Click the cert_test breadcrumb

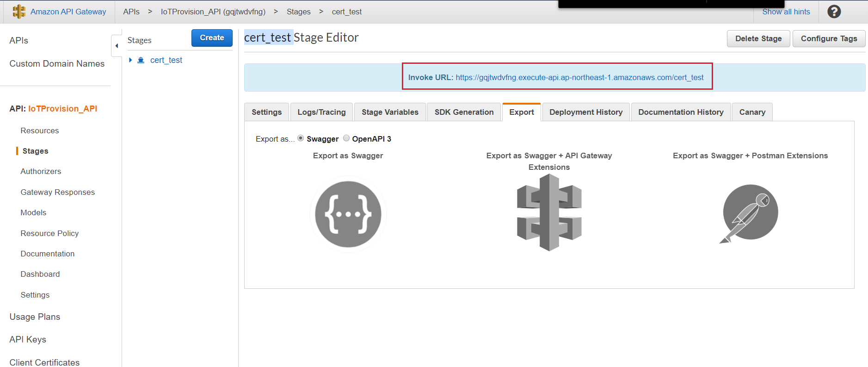coord(347,12)
